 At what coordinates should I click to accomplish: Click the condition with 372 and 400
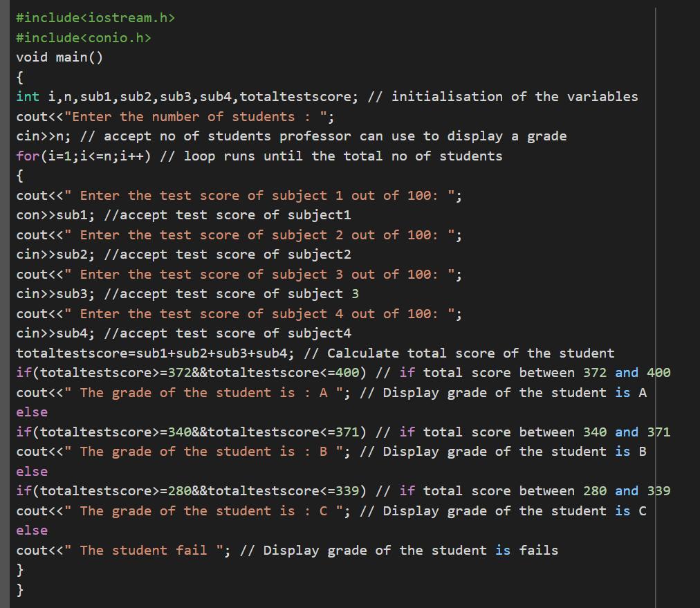191,373
